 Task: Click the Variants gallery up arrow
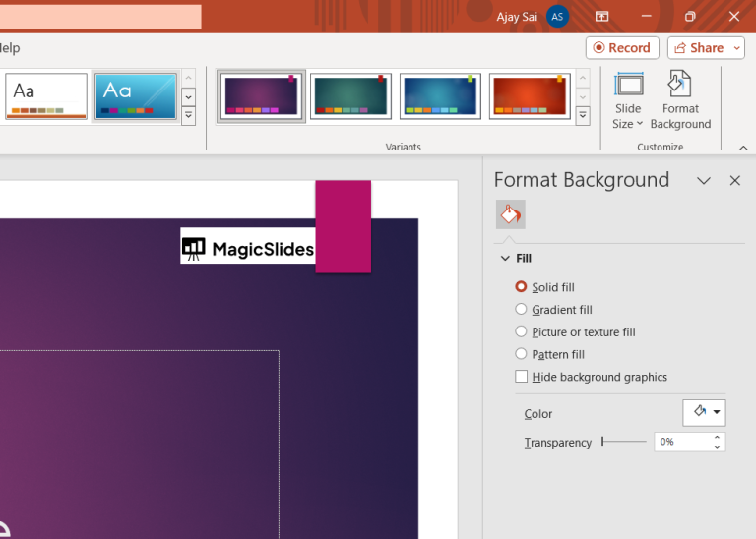[583, 78]
